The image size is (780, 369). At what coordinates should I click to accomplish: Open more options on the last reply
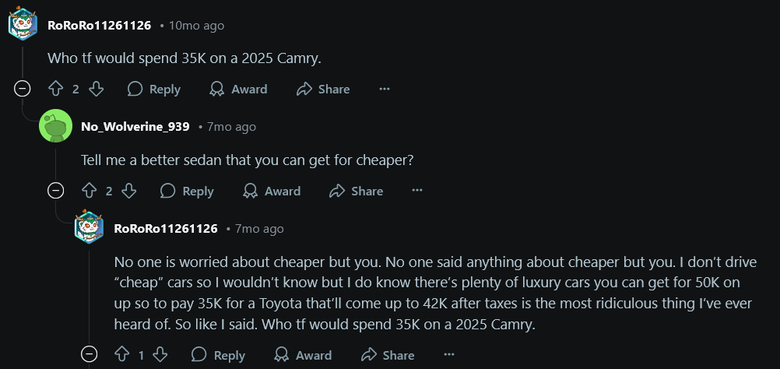click(x=449, y=355)
